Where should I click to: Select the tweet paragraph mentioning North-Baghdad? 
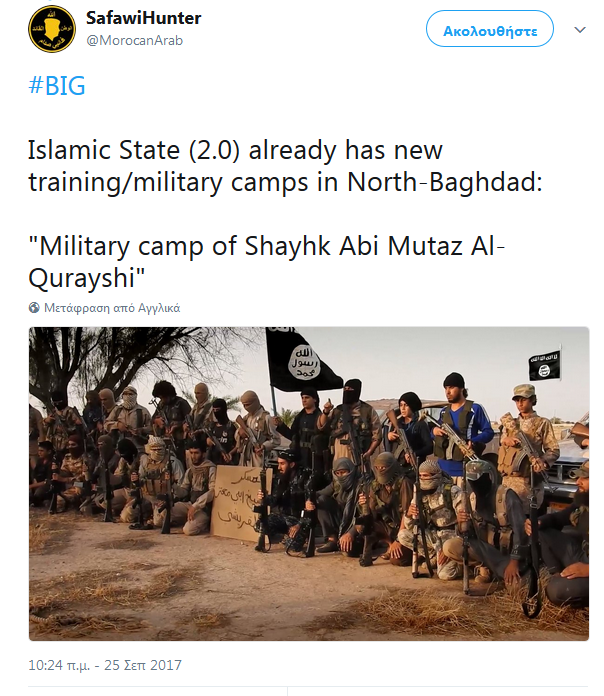coord(285,166)
